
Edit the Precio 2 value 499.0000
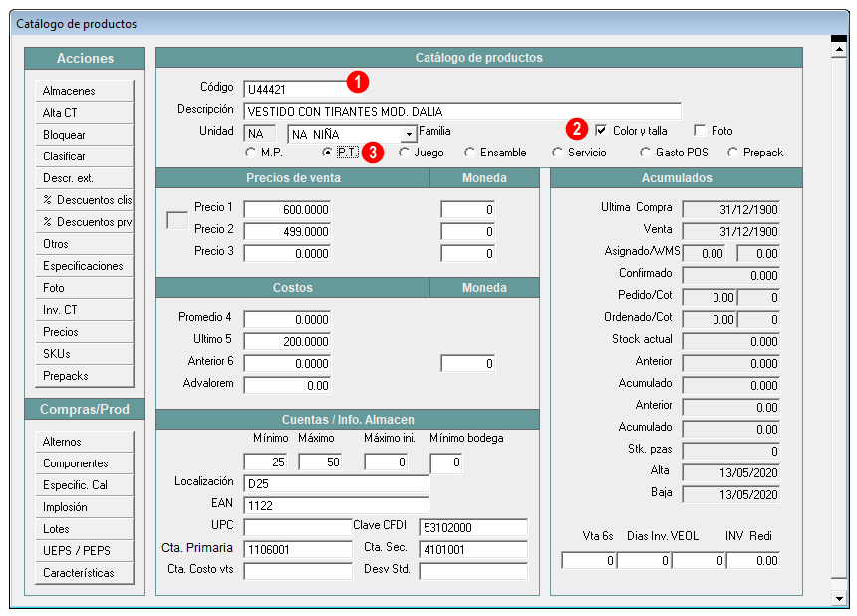click(x=287, y=232)
